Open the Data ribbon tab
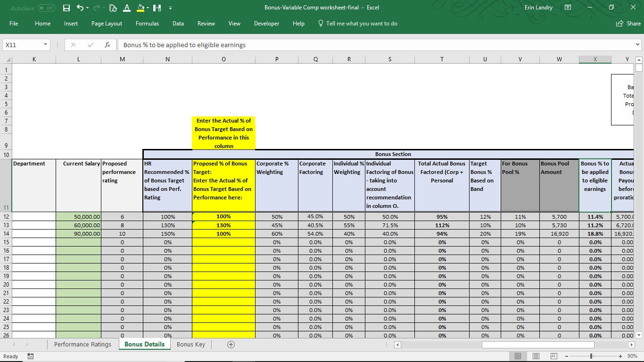 178,23
